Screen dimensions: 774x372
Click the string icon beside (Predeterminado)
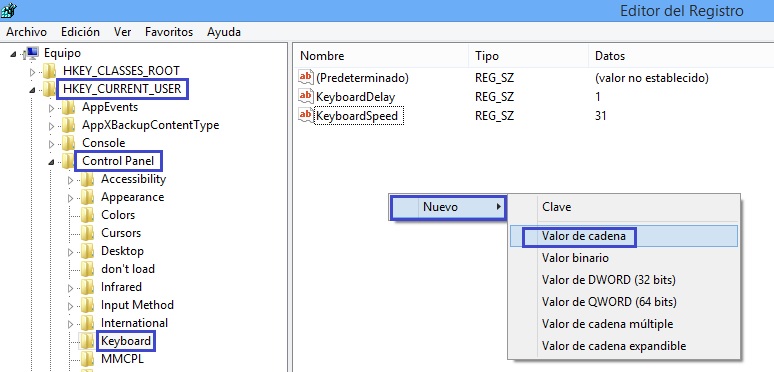click(x=306, y=77)
